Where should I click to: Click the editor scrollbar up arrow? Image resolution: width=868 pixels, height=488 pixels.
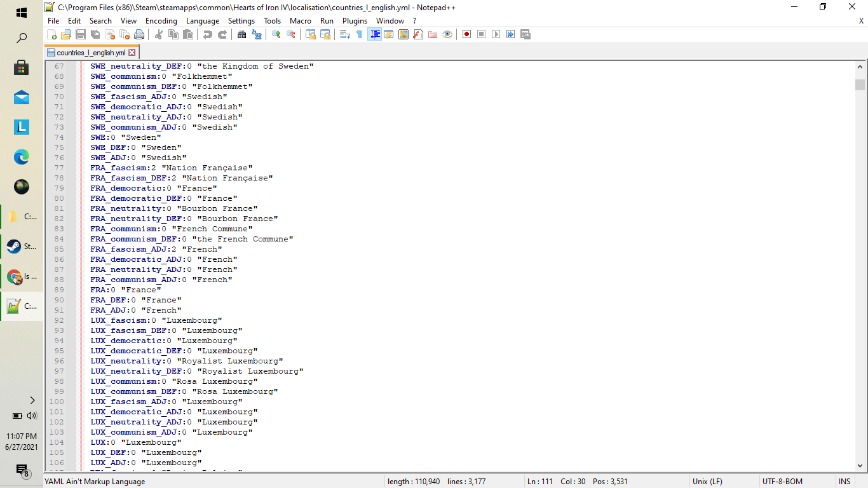pos(860,67)
